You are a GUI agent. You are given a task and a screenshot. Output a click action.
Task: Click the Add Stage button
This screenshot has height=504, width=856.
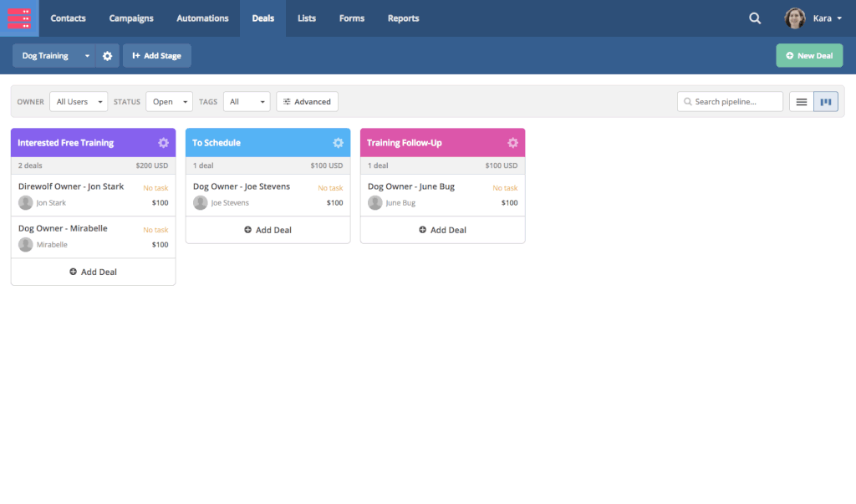(x=157, y=56)
